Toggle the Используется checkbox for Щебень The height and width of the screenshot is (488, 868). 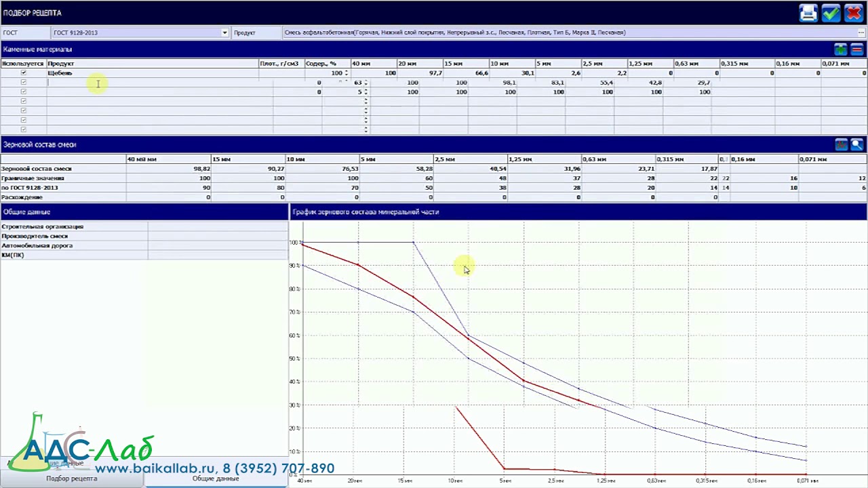tap(24, 73)
